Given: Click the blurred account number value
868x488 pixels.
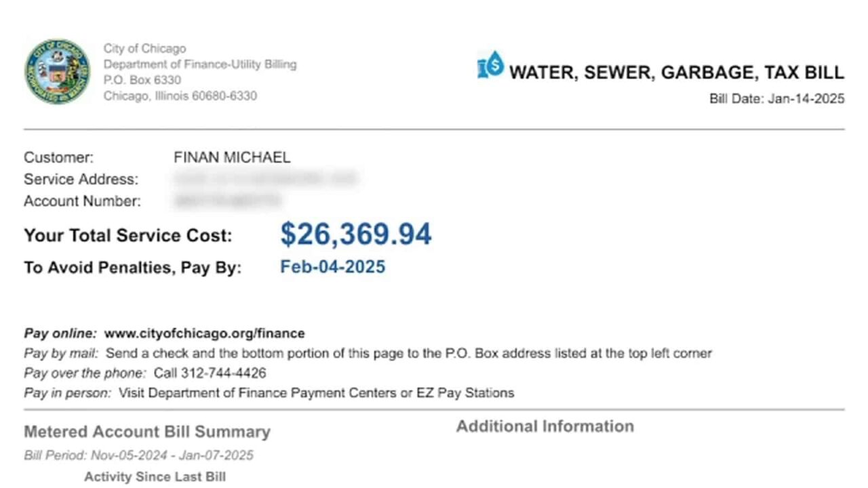Looking at the screenshot, I should point(227,201).
